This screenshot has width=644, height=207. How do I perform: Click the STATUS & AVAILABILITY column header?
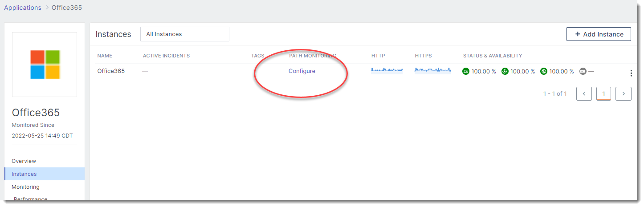(493, 56)
